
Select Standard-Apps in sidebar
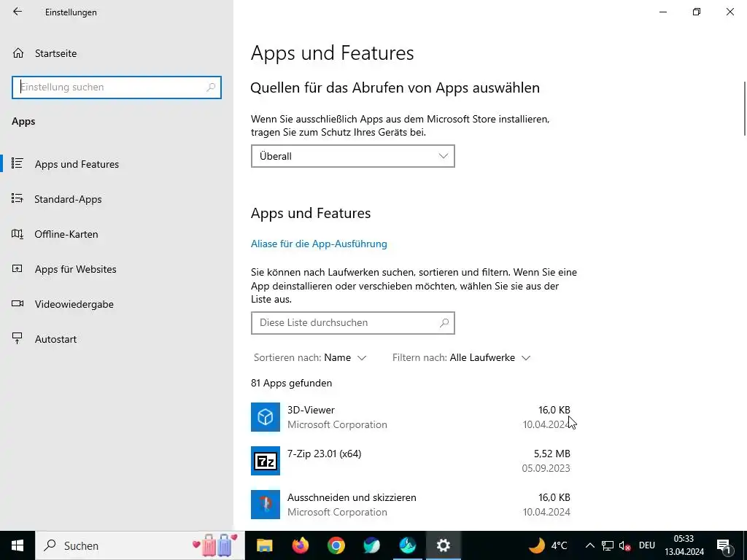tap(68, 199)
